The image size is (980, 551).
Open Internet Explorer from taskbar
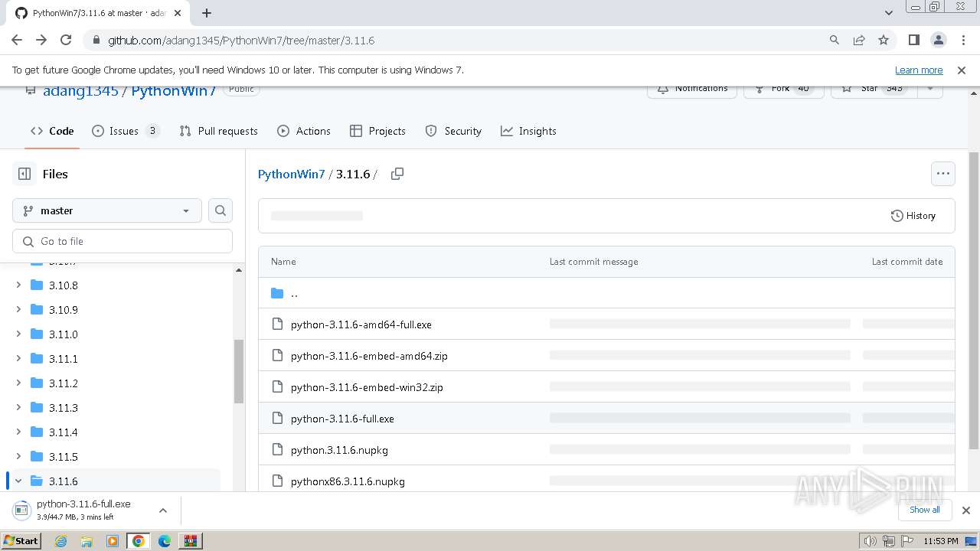[x=61, y=541]
